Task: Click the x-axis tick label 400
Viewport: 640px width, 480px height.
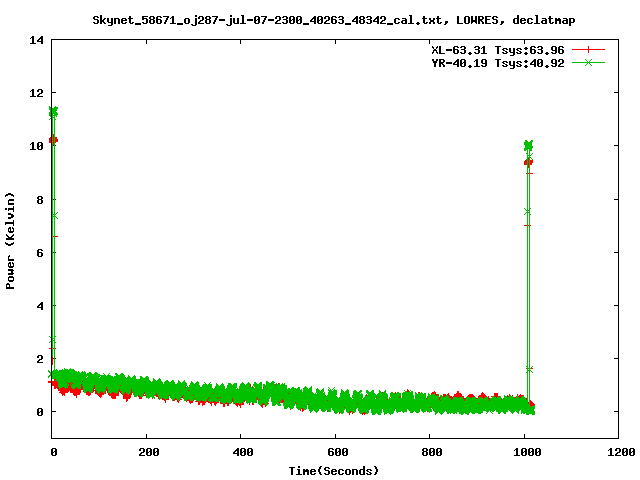Action: point(243,452)
